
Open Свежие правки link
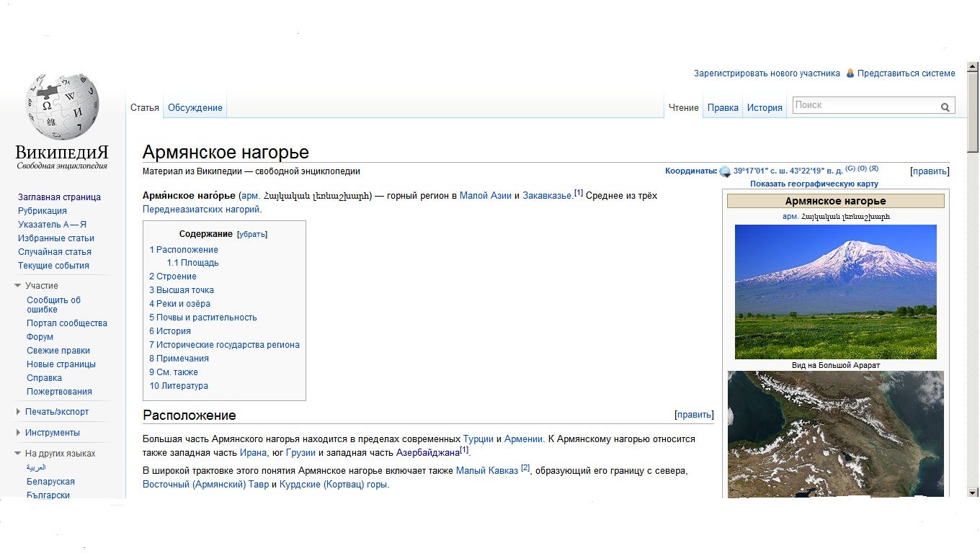58,351
